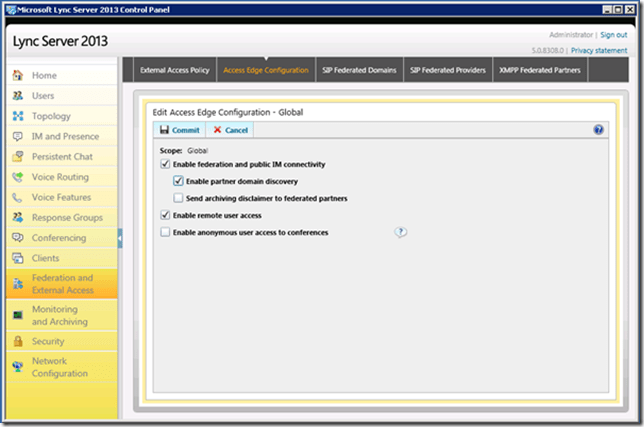Enable anonymous user access to conferences

click(165, 232)
